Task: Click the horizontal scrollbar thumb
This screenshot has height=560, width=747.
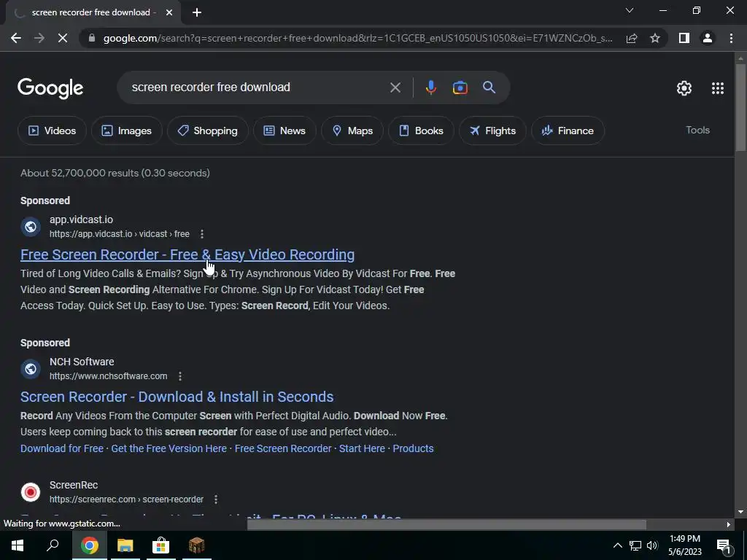Action: pyautogui.click(x=446, y=525)
